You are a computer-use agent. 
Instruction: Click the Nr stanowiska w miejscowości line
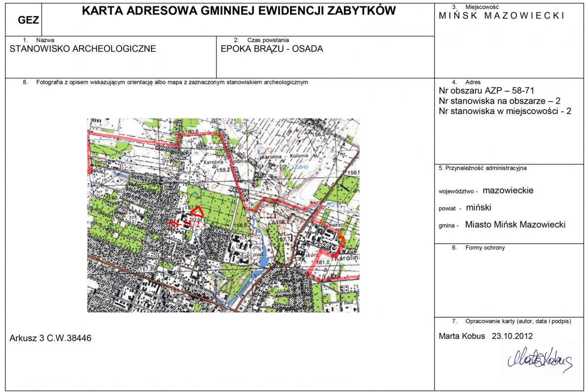tap(505, 111)
